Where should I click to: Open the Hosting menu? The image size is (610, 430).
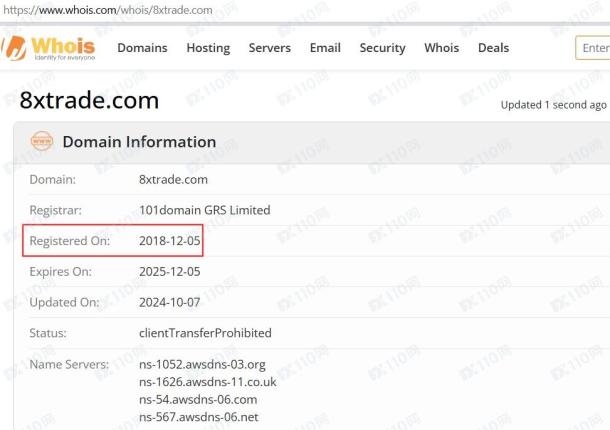[x=208, y=48]
